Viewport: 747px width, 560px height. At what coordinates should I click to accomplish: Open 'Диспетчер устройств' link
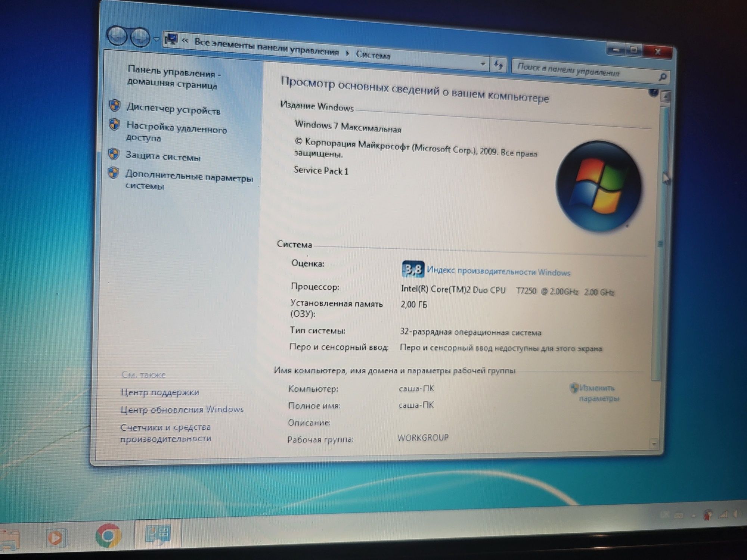(x=173, y=109)
